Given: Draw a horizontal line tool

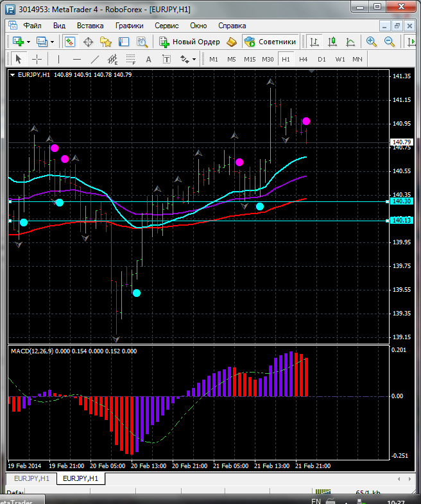Looking at the screenshot, I should pyautogui.click(x=77, y=59).
